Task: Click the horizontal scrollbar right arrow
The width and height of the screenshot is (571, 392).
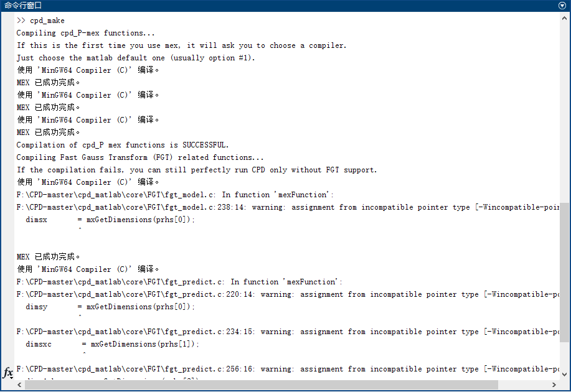Action: point(555,385)
